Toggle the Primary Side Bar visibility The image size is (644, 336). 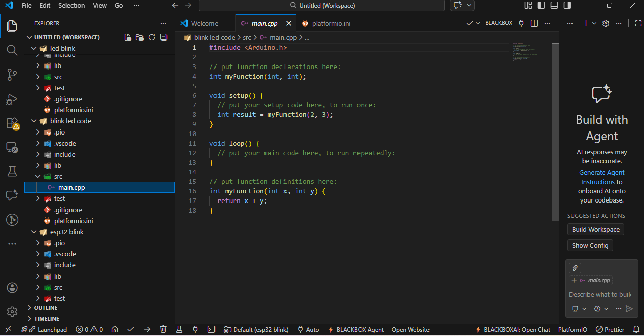(541, 6)
